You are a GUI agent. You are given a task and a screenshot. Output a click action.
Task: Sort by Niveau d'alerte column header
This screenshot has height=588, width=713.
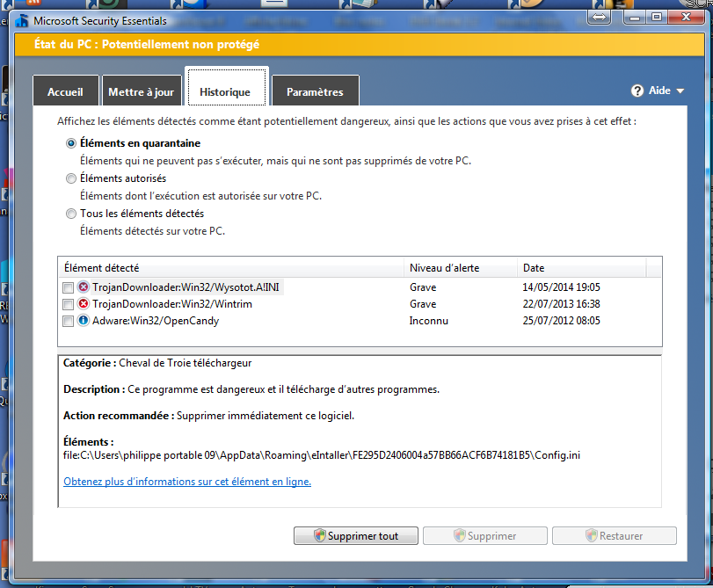(461, 268)
